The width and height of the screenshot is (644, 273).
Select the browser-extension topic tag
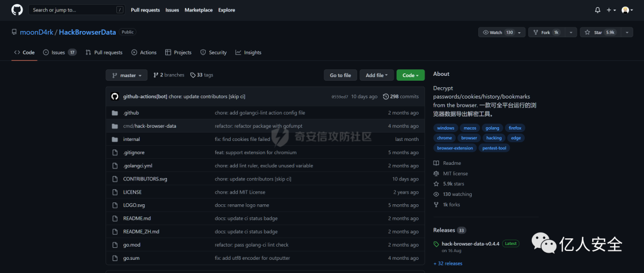(455, 148)
